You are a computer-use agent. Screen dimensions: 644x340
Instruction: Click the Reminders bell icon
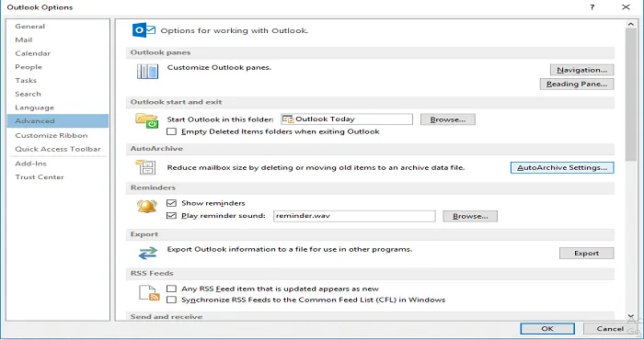pyautogui.click(x=147, y=206)
